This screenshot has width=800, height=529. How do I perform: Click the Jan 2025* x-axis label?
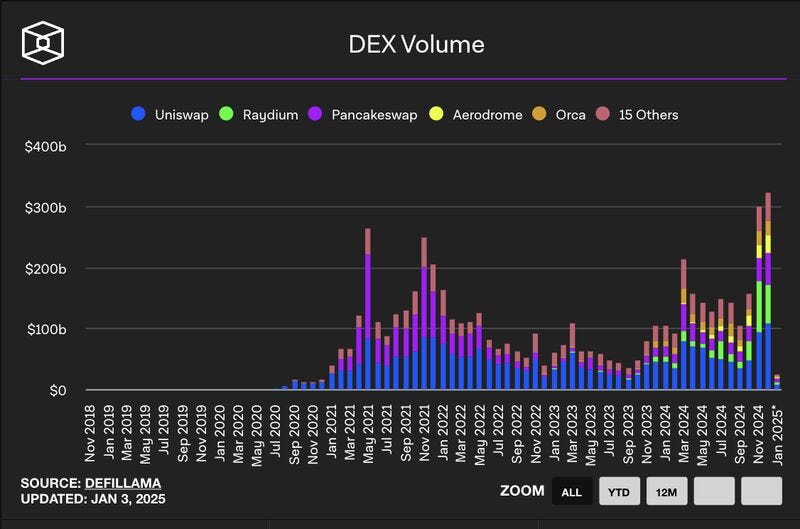tap(777, 435)
